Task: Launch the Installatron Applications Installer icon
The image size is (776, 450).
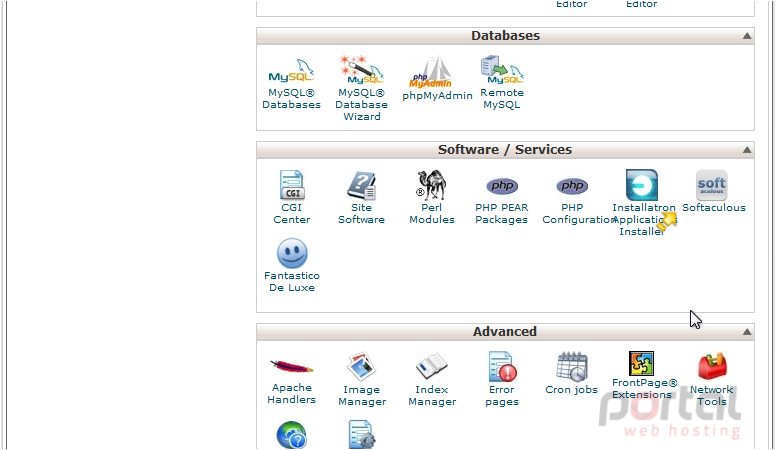Action: (642, 185)
